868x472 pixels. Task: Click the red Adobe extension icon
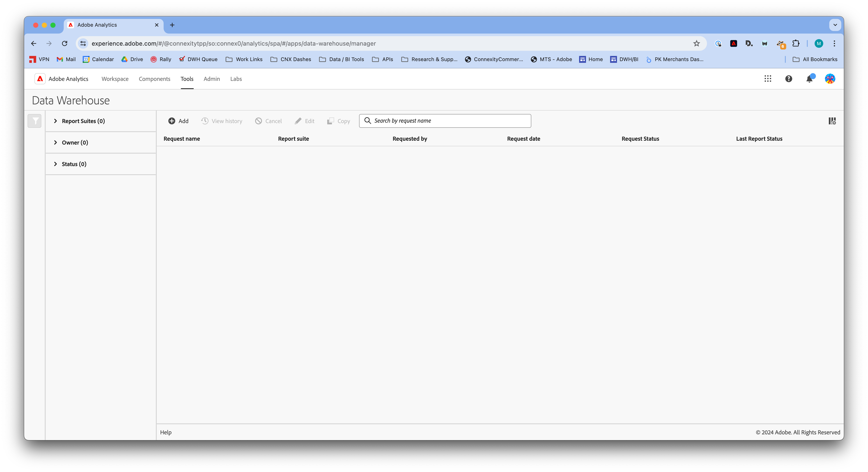coord(733,43)
